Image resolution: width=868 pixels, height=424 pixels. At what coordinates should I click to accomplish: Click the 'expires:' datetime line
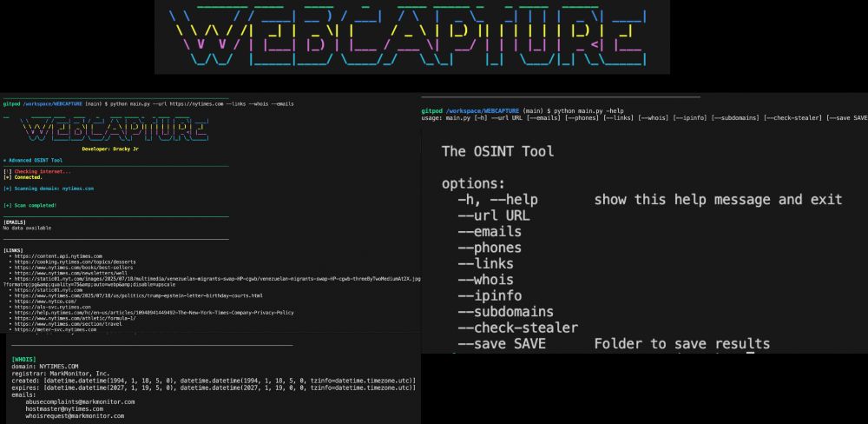(214, 388)
